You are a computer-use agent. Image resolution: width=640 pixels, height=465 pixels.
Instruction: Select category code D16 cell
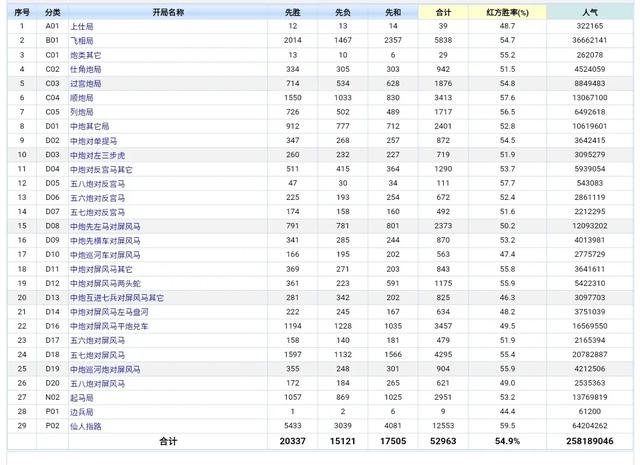point(52,326)
